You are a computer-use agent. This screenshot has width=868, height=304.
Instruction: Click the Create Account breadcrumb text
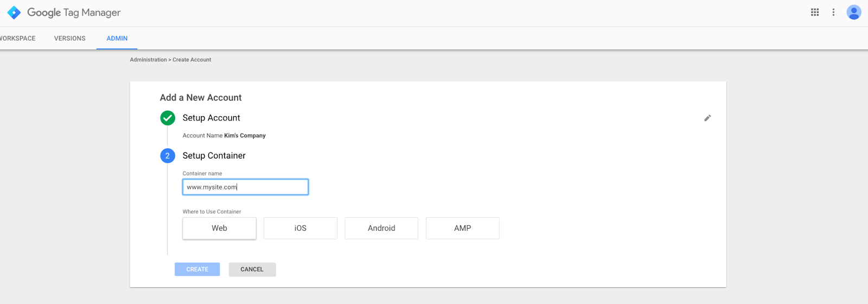(x=192, y=60)
